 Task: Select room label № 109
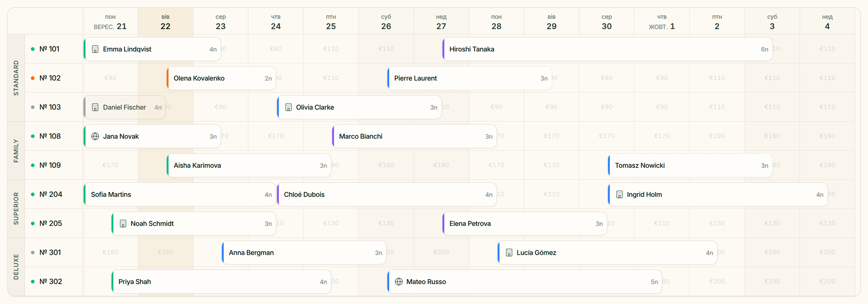tap(50, 165)
